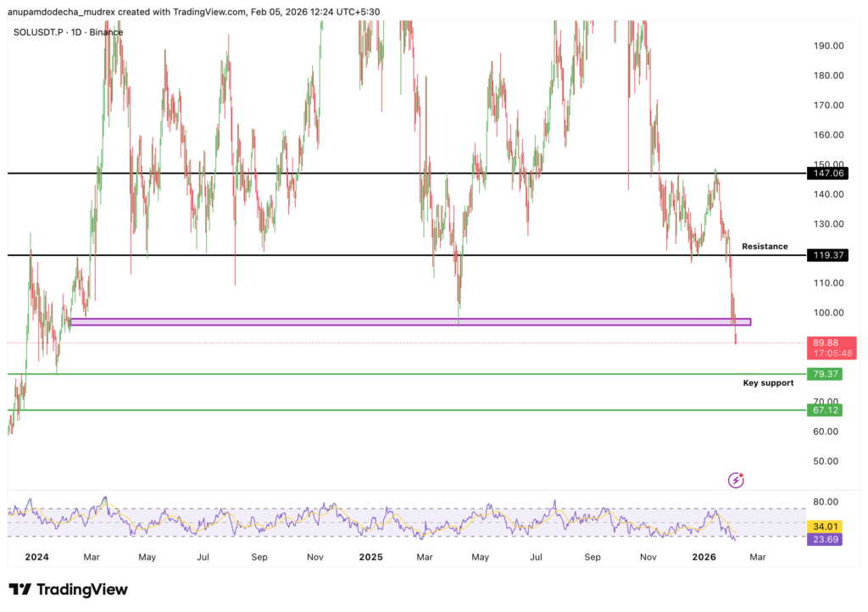Select the purple RSI value 23.69
This screenshot has width=868, height=612.
(x=825, y=539)
